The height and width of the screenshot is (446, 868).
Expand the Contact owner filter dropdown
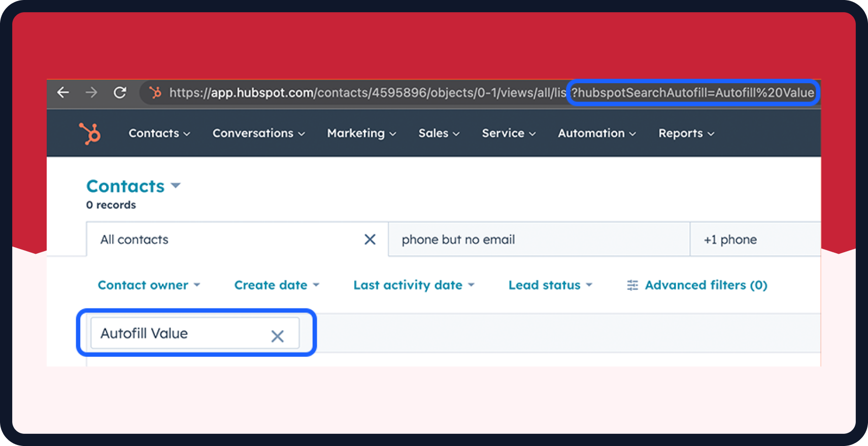(x=149, y=285)
